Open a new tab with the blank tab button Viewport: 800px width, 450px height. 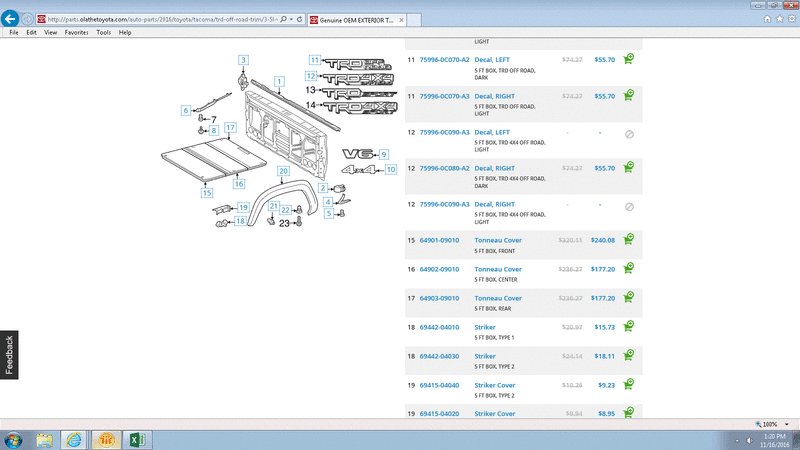point(414,20)
